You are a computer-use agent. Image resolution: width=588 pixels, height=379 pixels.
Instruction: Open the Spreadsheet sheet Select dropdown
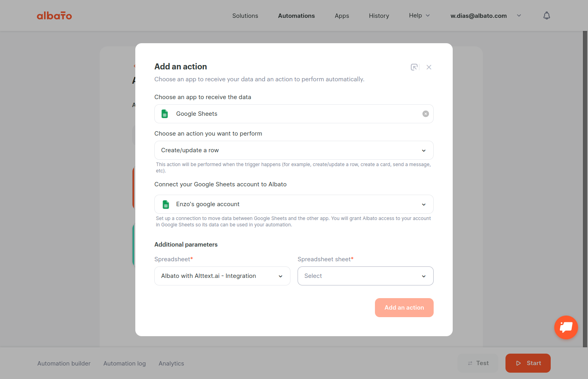pos(365,276)
